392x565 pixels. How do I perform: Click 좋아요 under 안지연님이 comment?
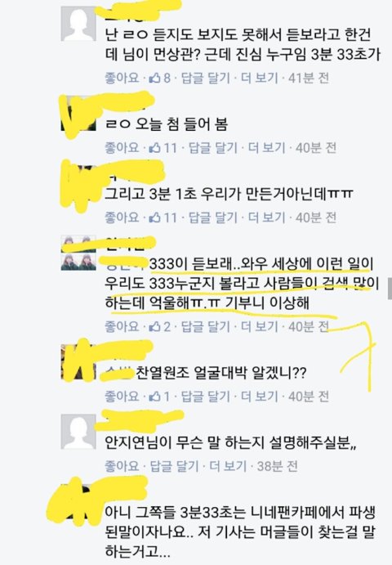tap(122, 466)
